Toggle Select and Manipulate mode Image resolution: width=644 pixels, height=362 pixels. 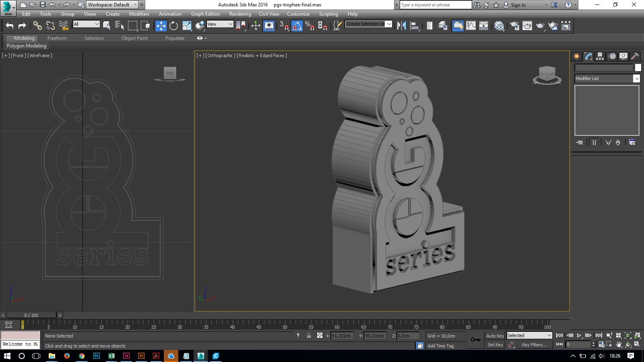click(x=256, y=26)
